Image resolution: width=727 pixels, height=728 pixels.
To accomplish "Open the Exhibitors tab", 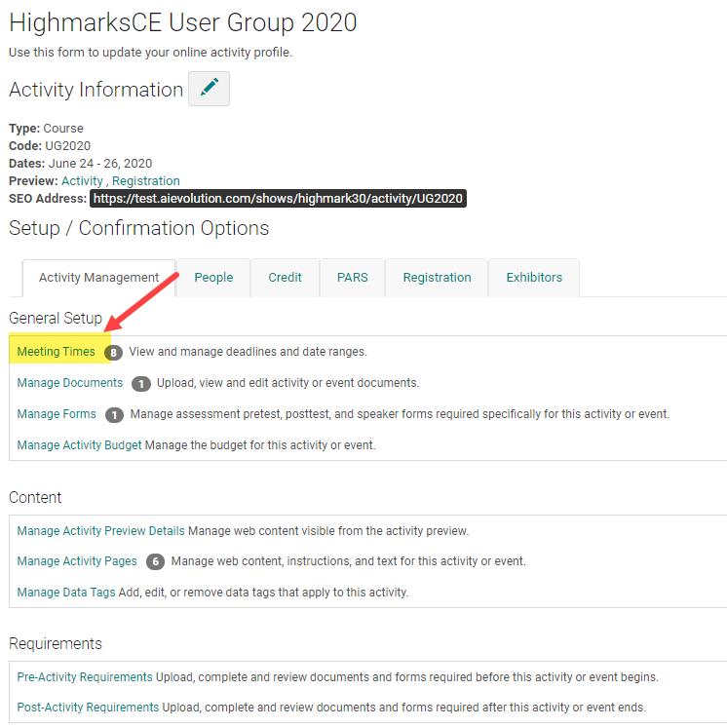I will coord(534,278).
